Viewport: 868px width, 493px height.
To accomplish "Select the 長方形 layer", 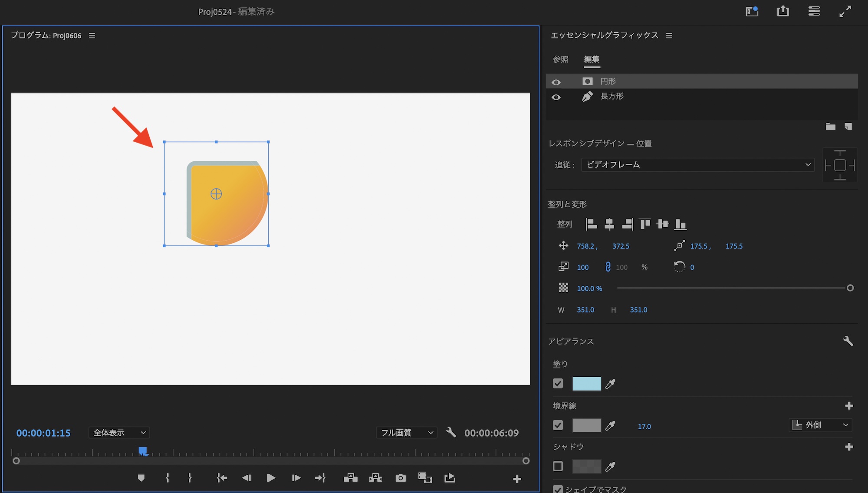I will 612,96.
